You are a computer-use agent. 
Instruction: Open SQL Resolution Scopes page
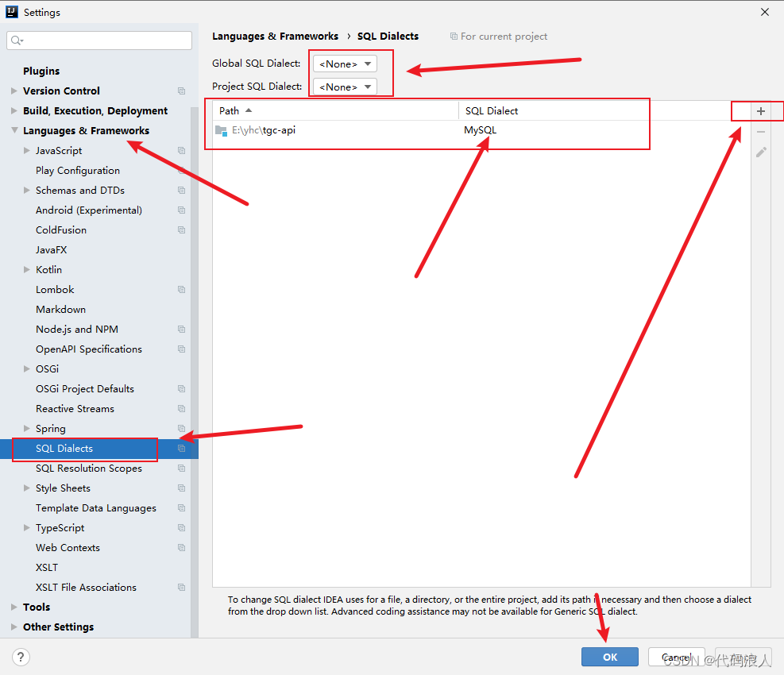[89, 469]
